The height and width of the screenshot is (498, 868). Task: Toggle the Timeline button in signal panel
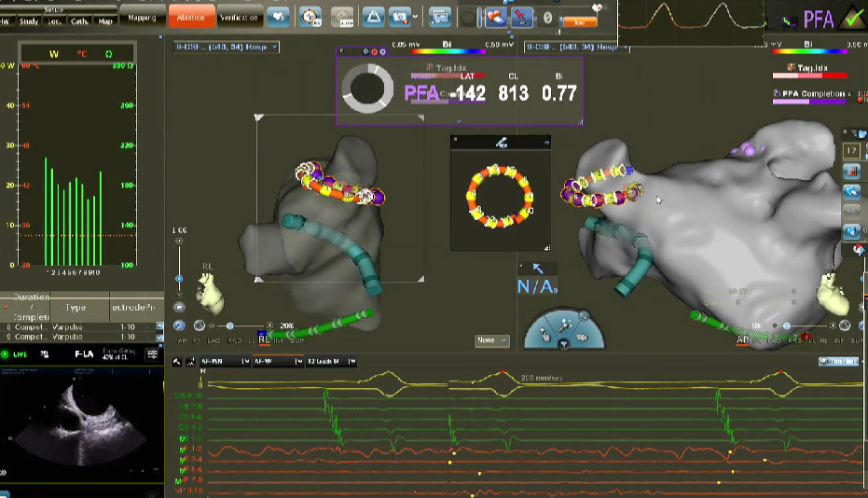pos(837,361)
